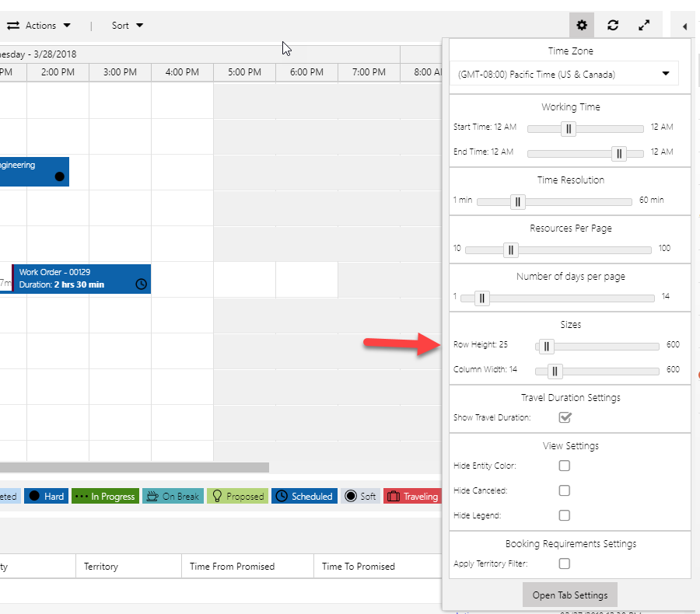Open the schedule board settings gear icon
The width and height of the screenshot is (700, 614).
[581, 25]
